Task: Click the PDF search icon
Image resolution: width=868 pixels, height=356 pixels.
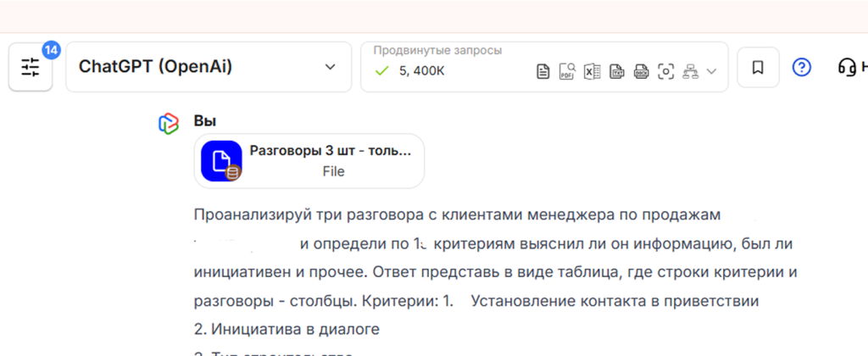Action: (567, 71)
